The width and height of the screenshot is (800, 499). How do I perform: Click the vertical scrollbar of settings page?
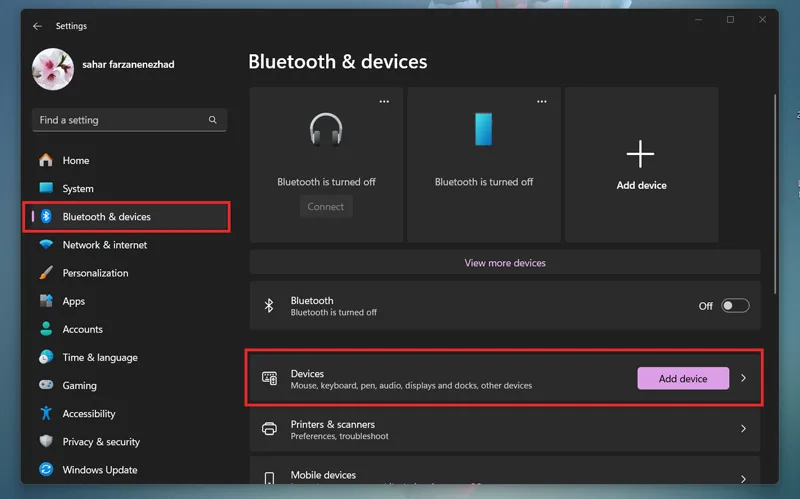pyautogui.click(x=775, y=194)
